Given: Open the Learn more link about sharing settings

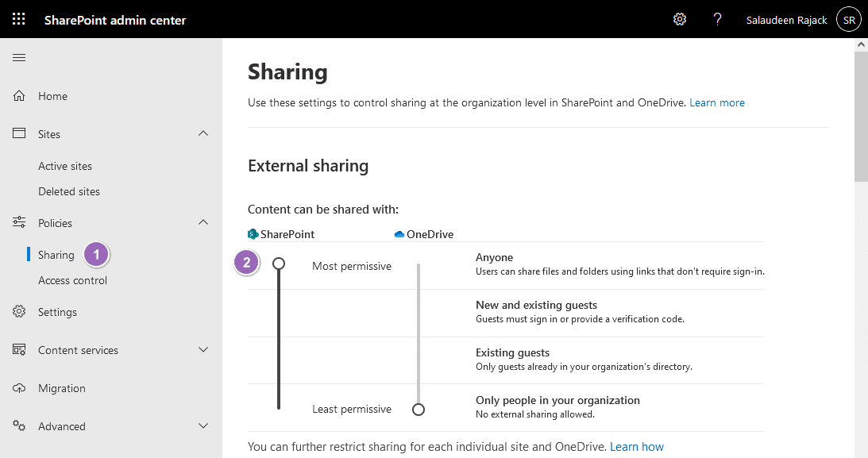Looking at the screenshot, I should point(717,102).
